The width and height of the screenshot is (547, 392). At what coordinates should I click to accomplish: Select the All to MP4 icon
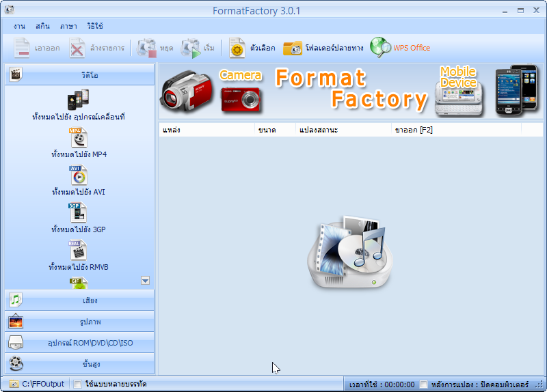(78, 138)
